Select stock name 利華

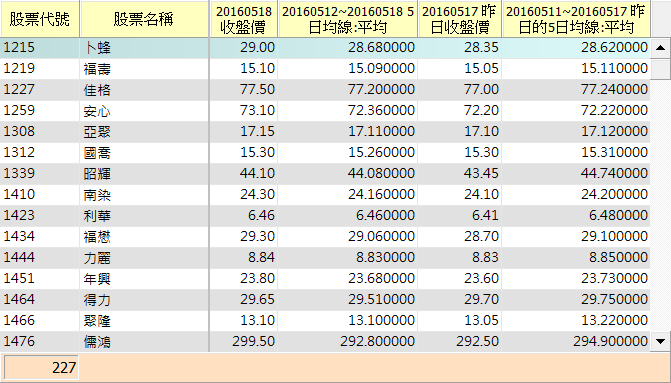[x=97, y=215]
